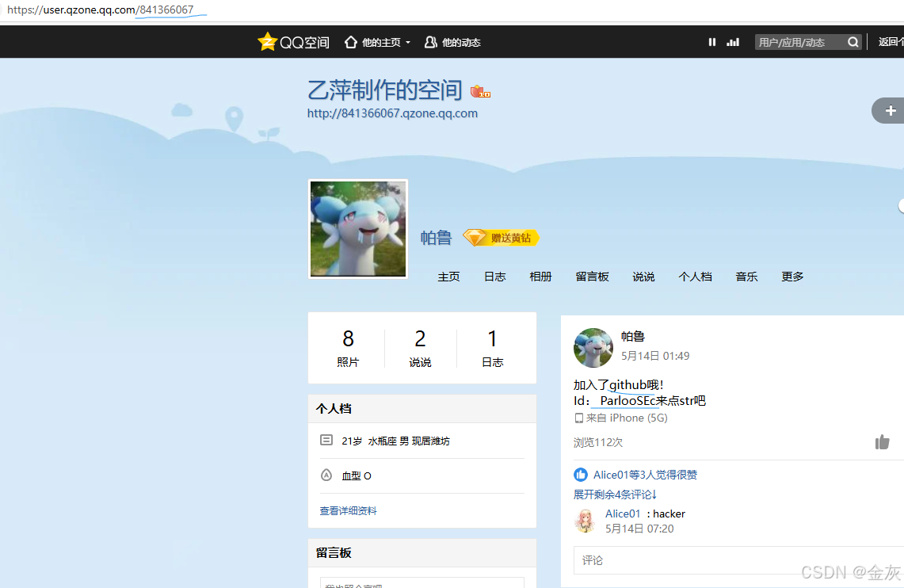
Task: Click the 浏览112次 view count
Action: tap(598, 442)
